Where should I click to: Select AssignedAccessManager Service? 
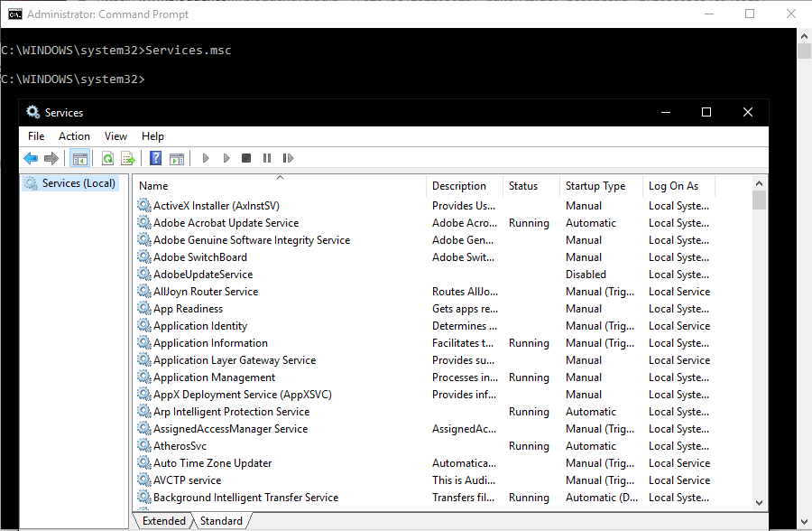pyautogui.click(x=425, y=428)
